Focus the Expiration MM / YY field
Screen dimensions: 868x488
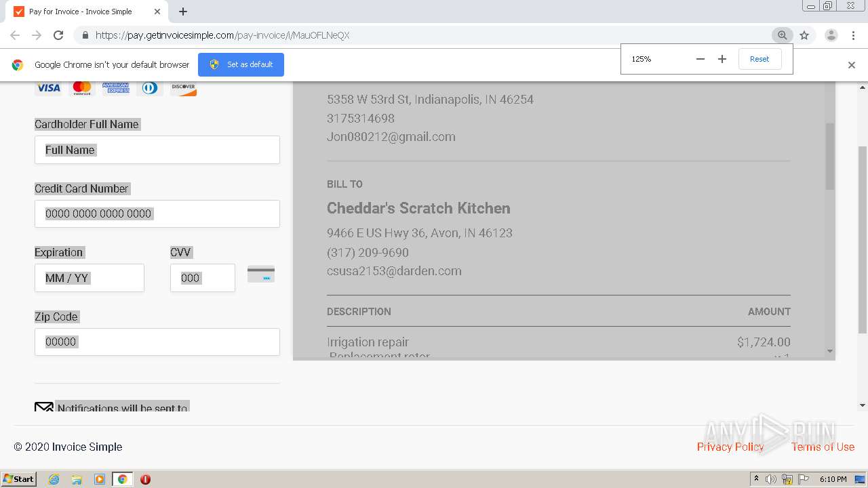point(90,278)
